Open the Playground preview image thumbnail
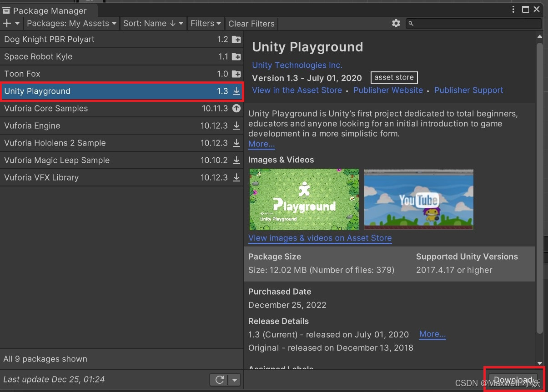 [x=304, y=199]
